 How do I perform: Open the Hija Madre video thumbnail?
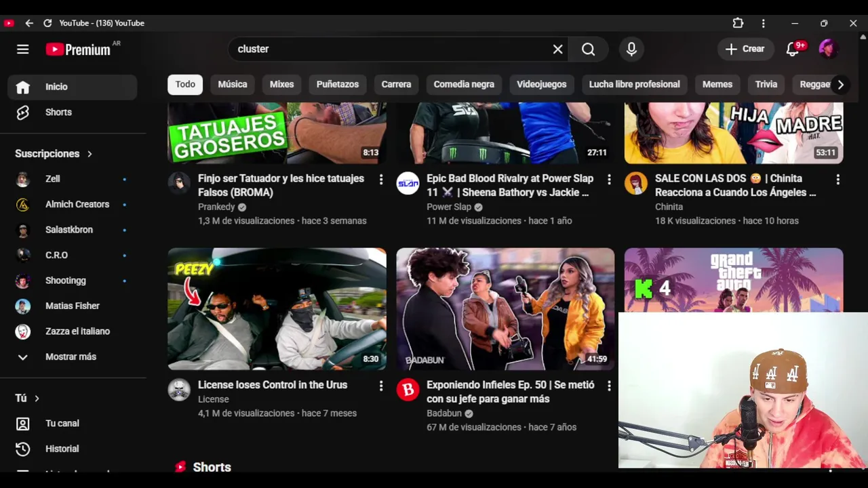click(734, 133)
